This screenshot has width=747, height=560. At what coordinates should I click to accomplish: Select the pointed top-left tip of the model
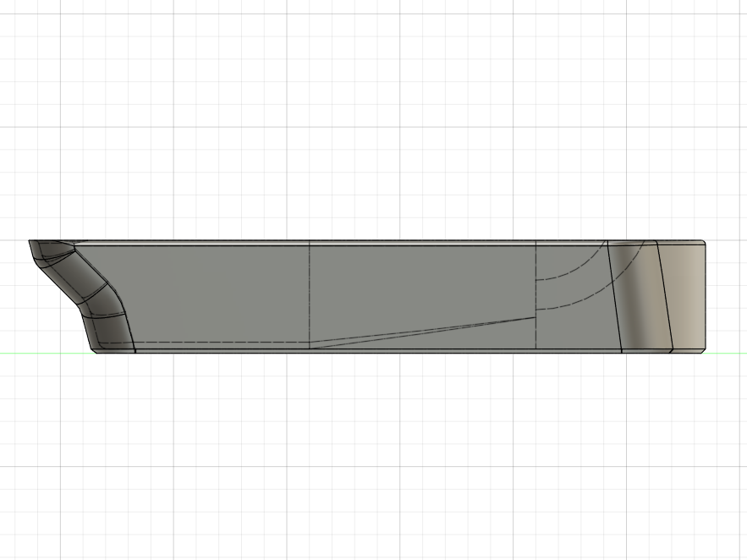30,242
